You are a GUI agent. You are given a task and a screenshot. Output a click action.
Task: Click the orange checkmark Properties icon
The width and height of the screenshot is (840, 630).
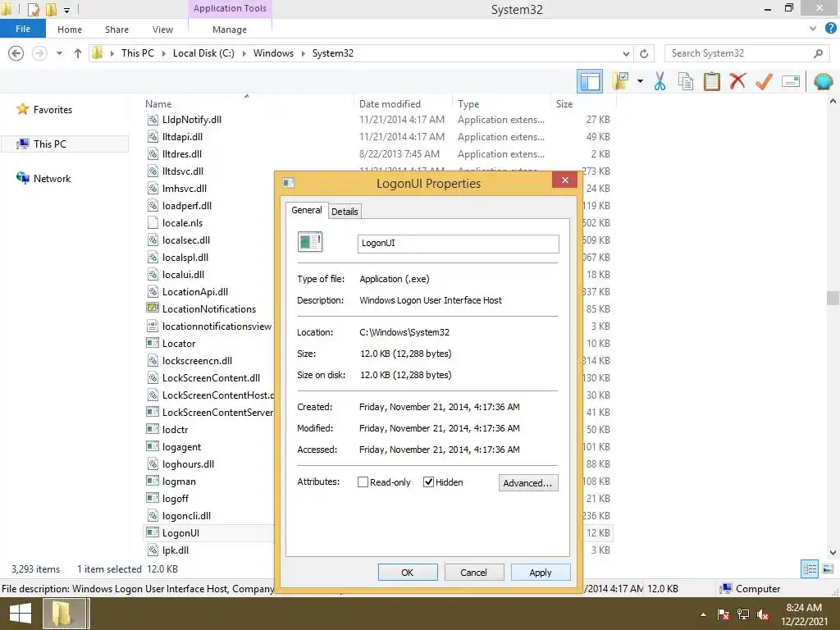click(764, 81)
